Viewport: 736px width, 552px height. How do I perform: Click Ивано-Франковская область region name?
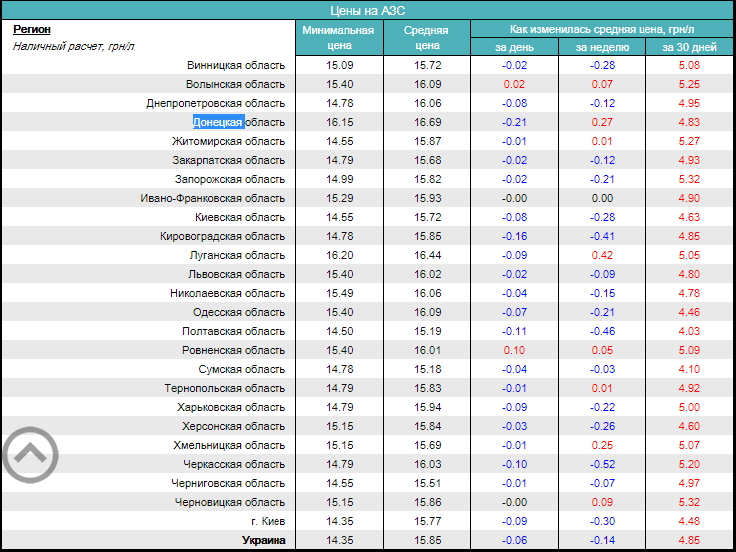coord(213,198)
